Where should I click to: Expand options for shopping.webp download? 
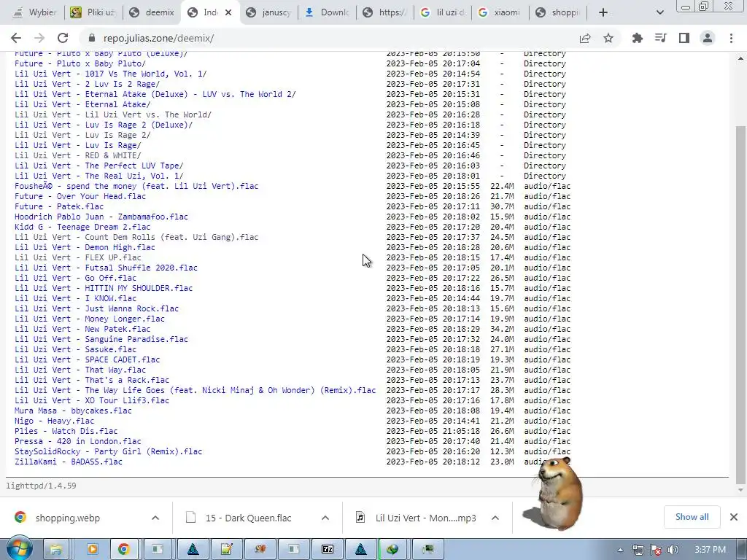tap(155, 518)
